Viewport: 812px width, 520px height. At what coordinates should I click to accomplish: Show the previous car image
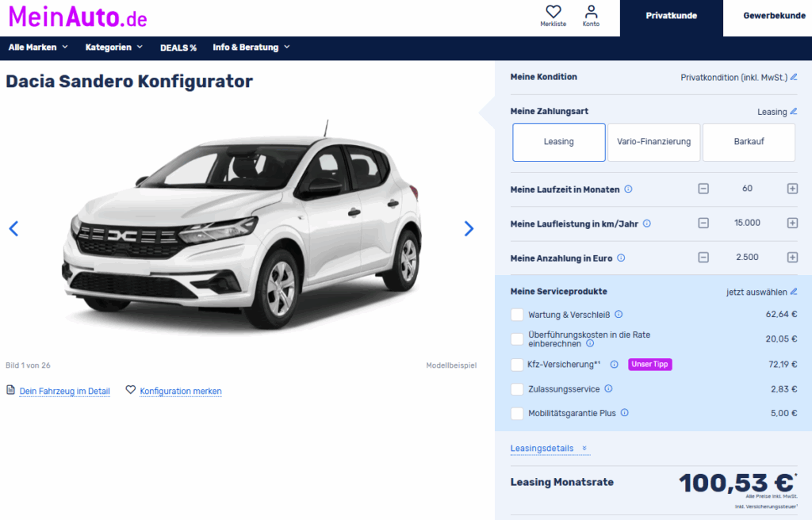[14, 228]
